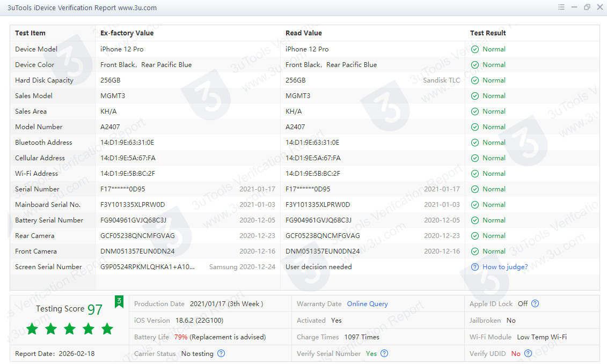Click the help icon beside Verify Serial Number
This screenshot has height=364, width=607.
pos(384,353)
